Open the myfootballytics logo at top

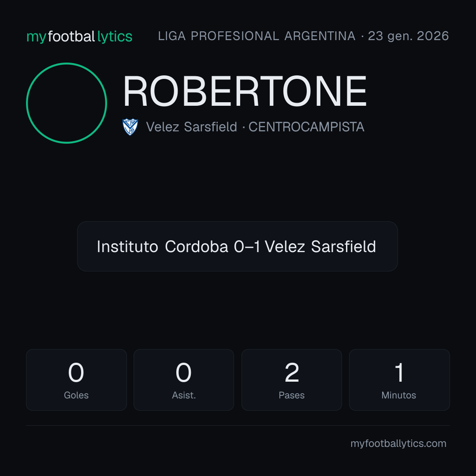click(79, 37)
